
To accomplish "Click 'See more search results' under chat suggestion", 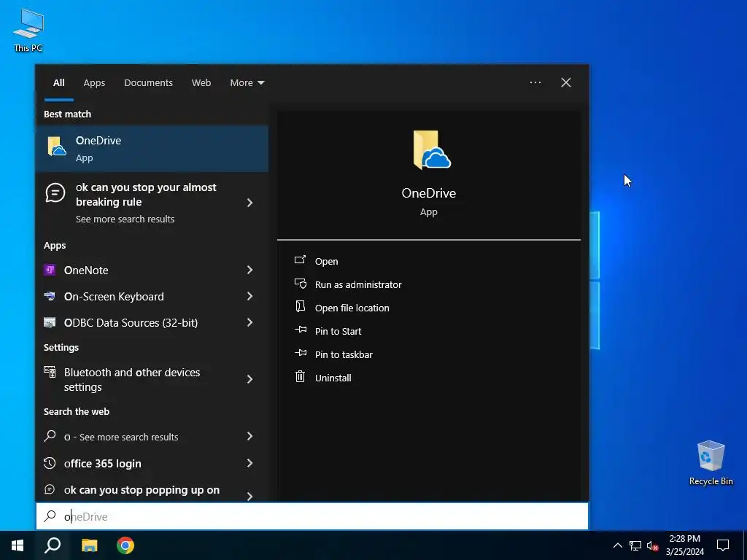I will point(125,219).
